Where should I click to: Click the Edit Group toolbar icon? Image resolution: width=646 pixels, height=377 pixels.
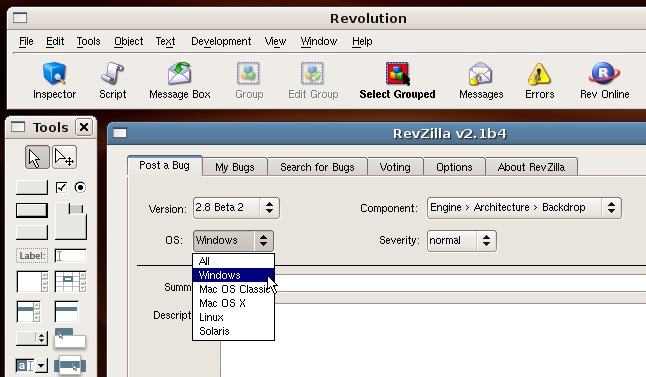point(313,81)
